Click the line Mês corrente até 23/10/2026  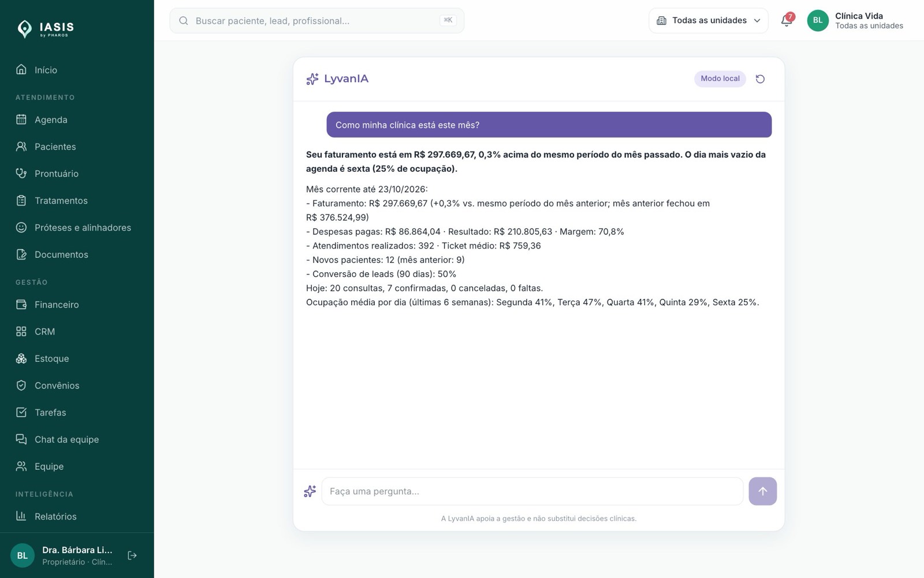click(x=367, y=189)
